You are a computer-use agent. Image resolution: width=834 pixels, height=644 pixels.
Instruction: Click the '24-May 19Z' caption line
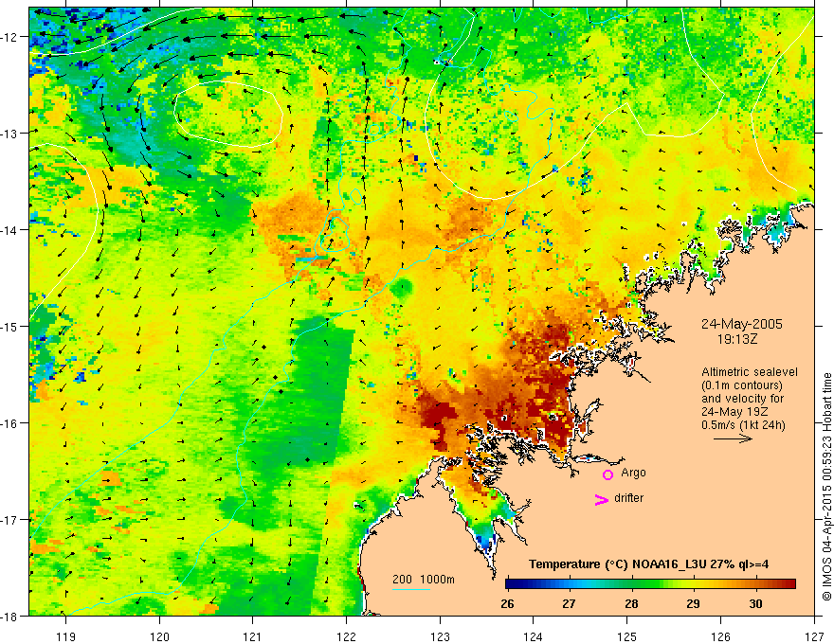click(735, 412)
